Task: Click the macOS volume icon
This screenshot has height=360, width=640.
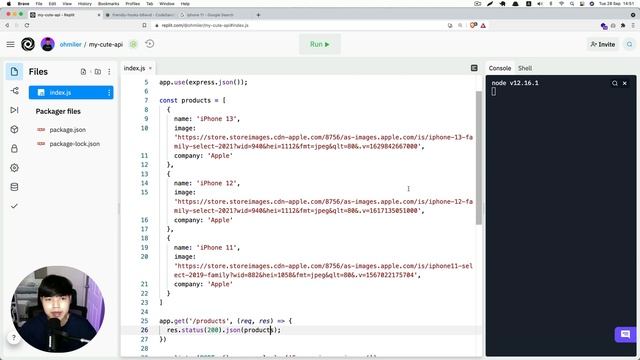Action: (540, 4)
